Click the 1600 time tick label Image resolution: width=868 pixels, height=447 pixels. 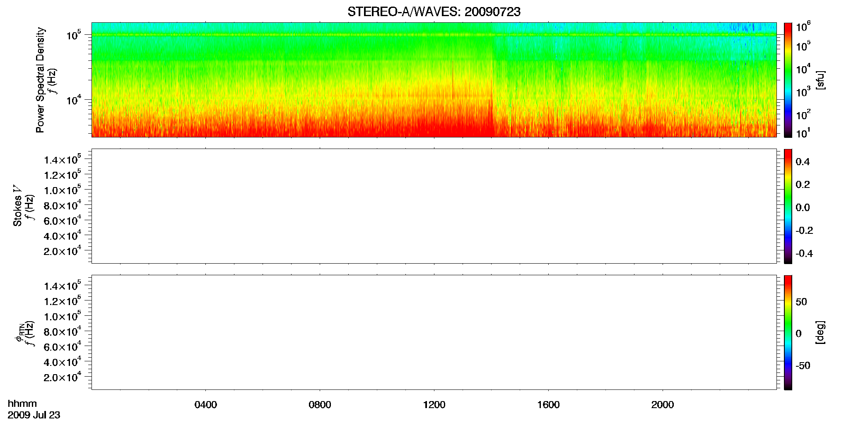[548, 405]
